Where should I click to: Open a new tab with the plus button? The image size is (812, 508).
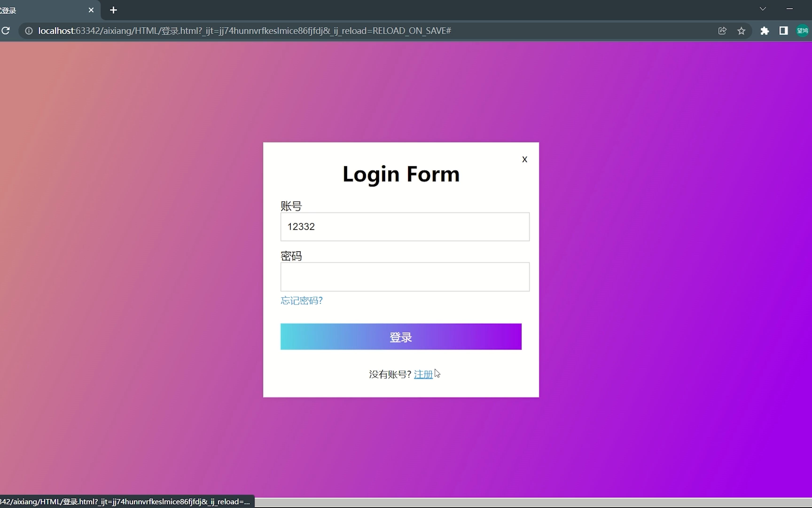[x=113, y=10]
